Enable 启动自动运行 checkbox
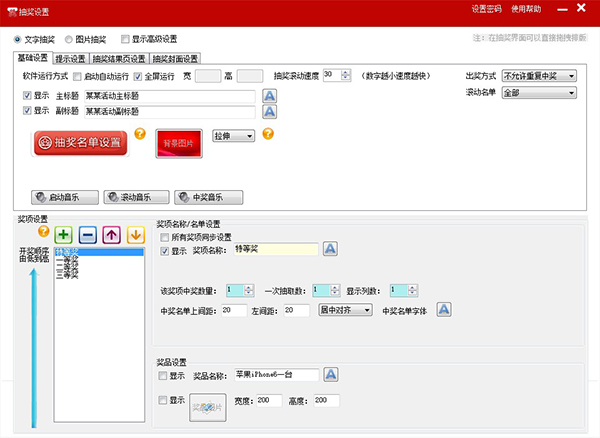 [x=78, y=76]
